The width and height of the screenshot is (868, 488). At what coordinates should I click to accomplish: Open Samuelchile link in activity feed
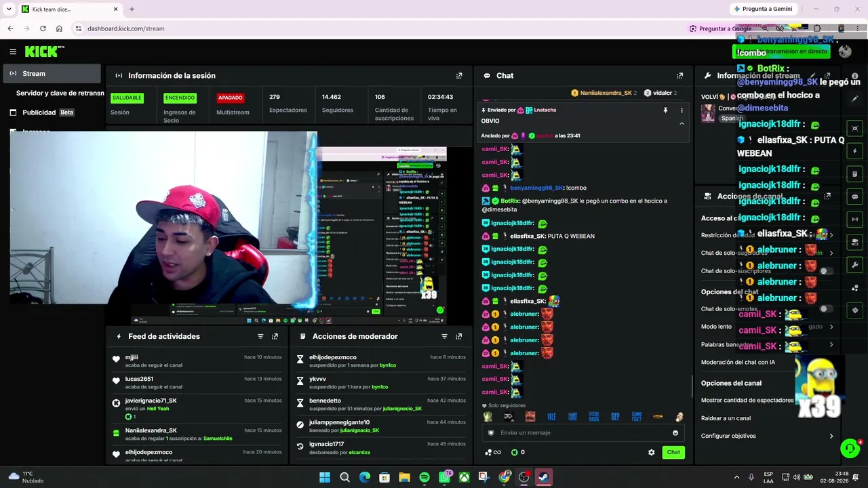pos(218,439)
